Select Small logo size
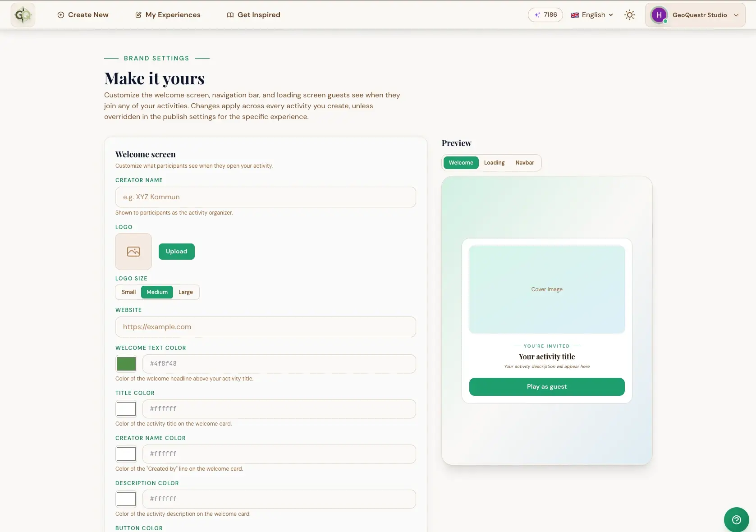The image size is (756, 532). (x=128, y=292)
